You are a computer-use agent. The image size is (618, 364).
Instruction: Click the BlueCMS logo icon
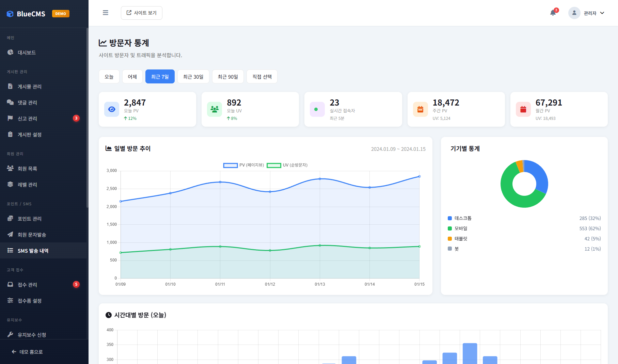coord(10,14)
